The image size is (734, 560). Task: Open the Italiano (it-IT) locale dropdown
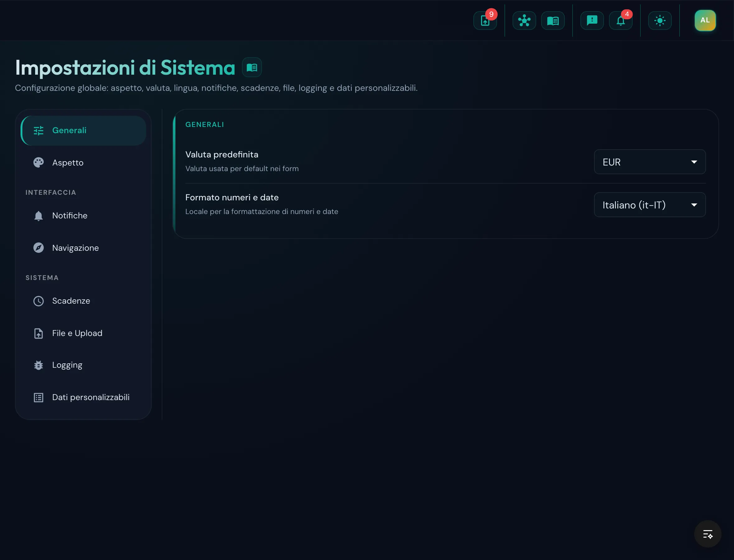[650, 205]
